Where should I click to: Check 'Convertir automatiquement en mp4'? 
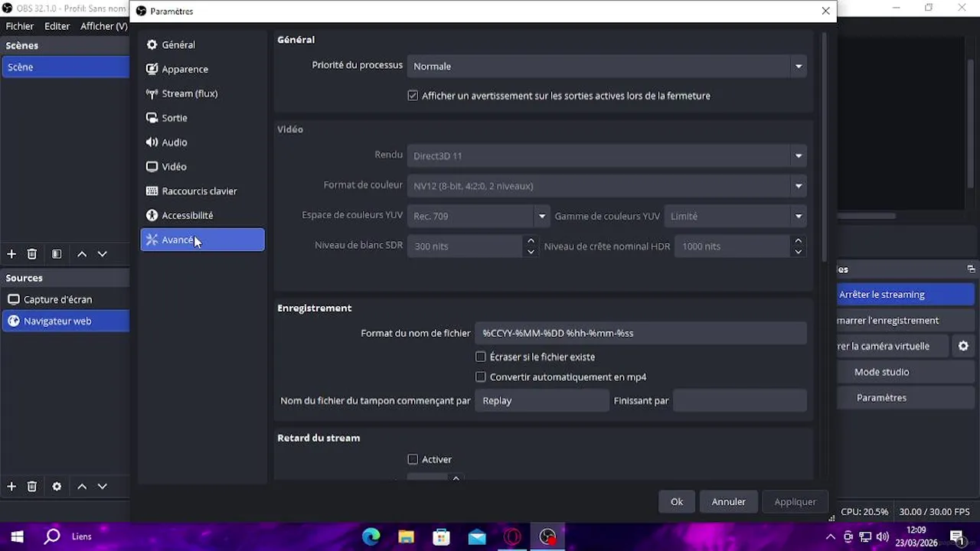481,377
